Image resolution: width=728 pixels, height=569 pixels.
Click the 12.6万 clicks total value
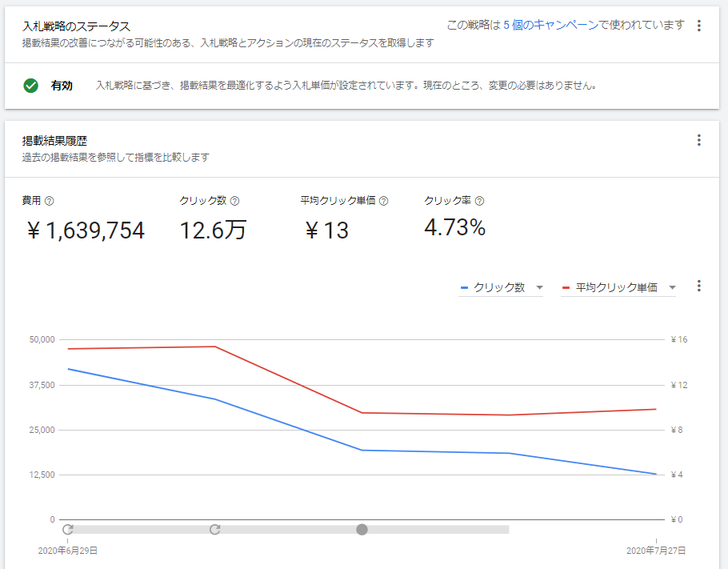[x=213, y=231]
